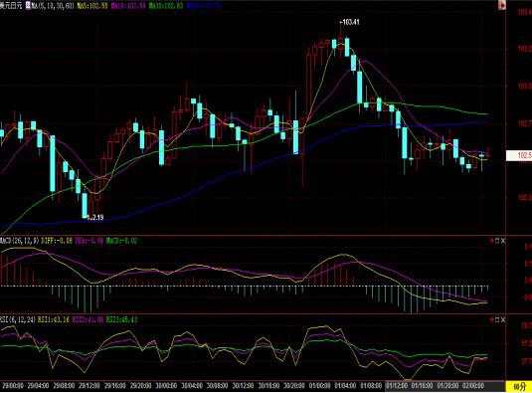This screenshot has width=532, height=393.
Task: Close the MACD indicator panel
Action: click(x=503, y=241)
